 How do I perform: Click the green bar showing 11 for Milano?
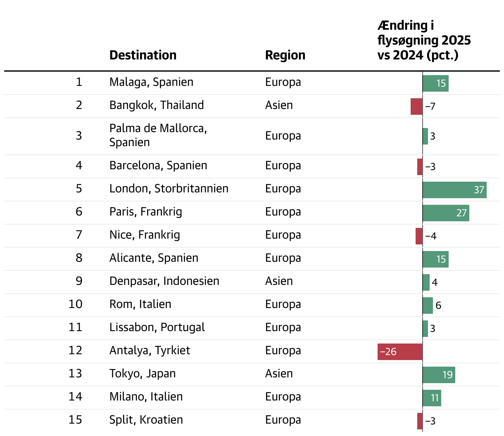pos(432,398)
